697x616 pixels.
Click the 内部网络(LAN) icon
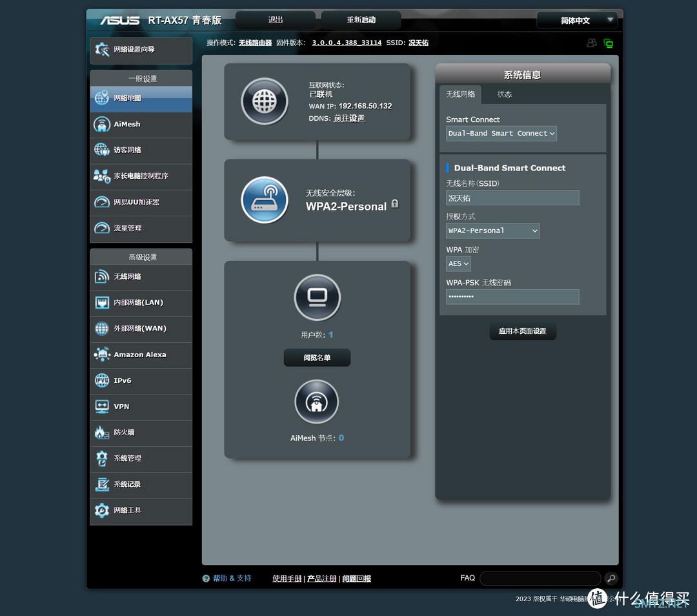click(102, 302)
